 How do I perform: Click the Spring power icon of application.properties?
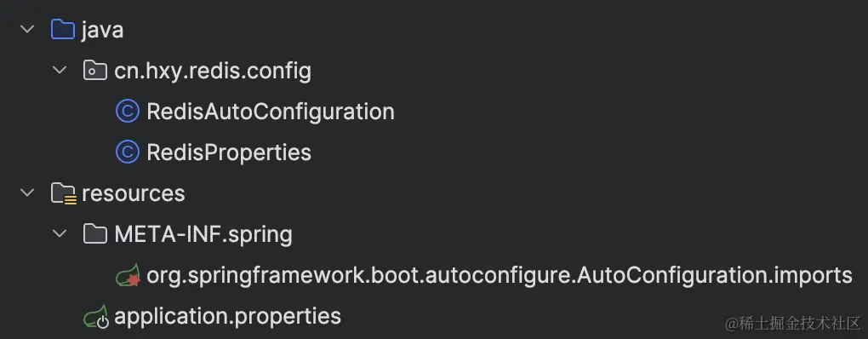pos(96,317)
